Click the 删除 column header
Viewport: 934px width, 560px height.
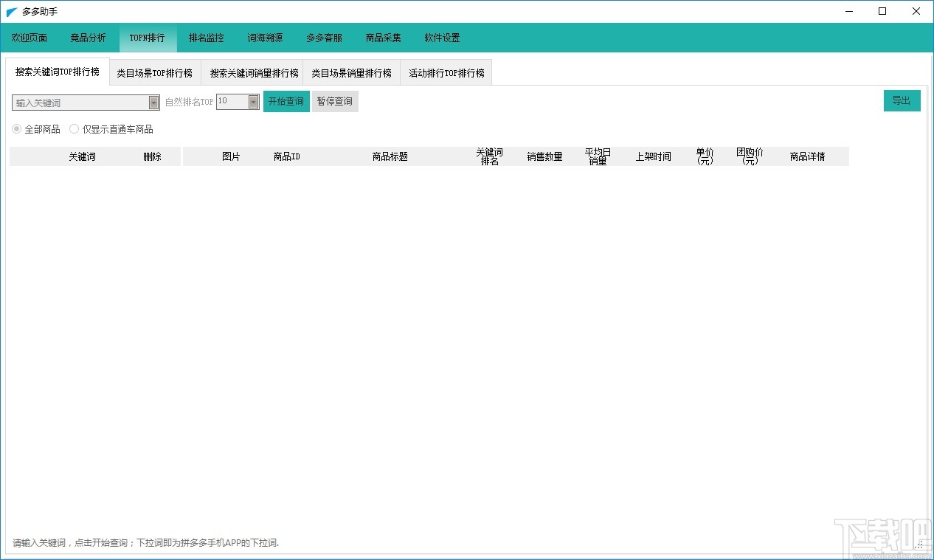[153, 156]
